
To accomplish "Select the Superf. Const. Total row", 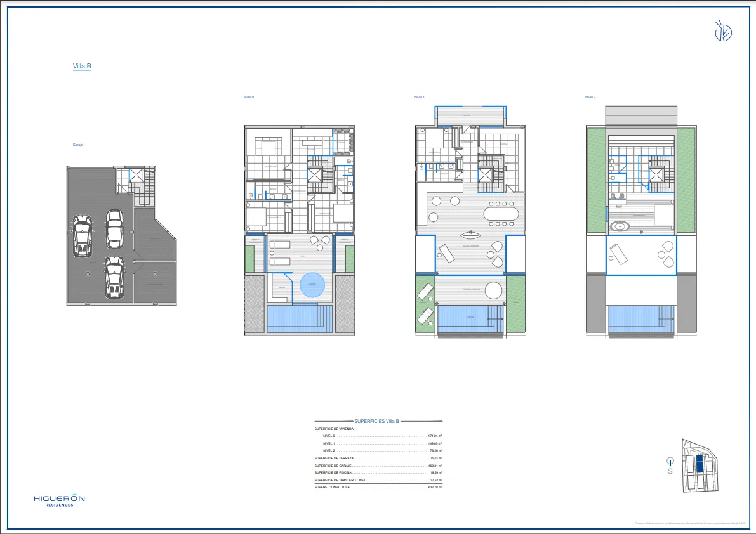I will [378, 487].
